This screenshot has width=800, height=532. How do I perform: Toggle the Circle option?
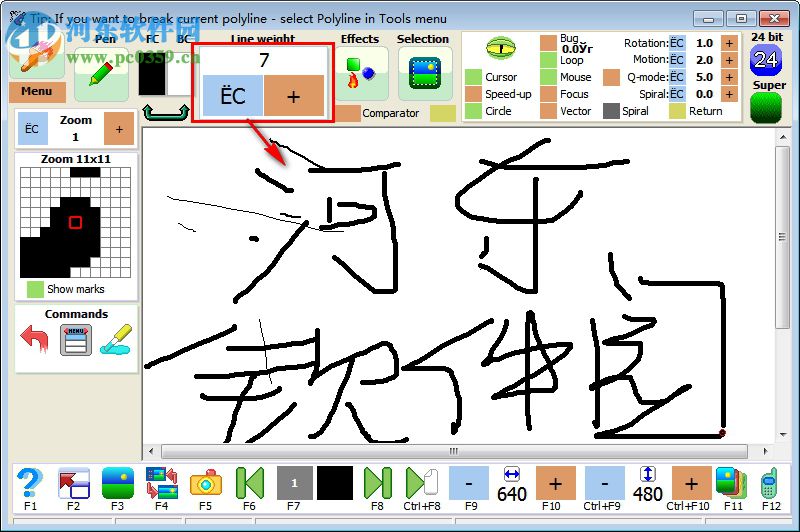click(x=473, y=111)
